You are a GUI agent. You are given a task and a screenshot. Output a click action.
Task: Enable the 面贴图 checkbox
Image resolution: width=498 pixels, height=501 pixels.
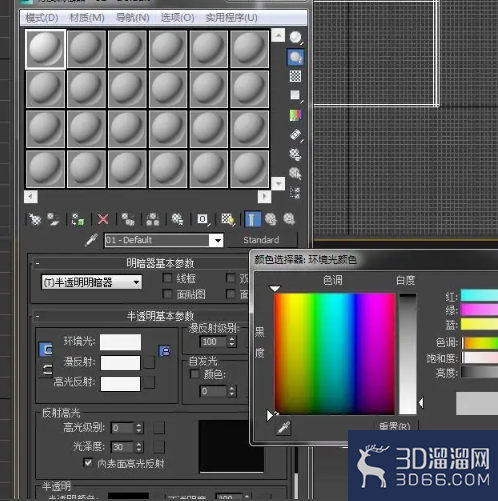click(167, 294)
